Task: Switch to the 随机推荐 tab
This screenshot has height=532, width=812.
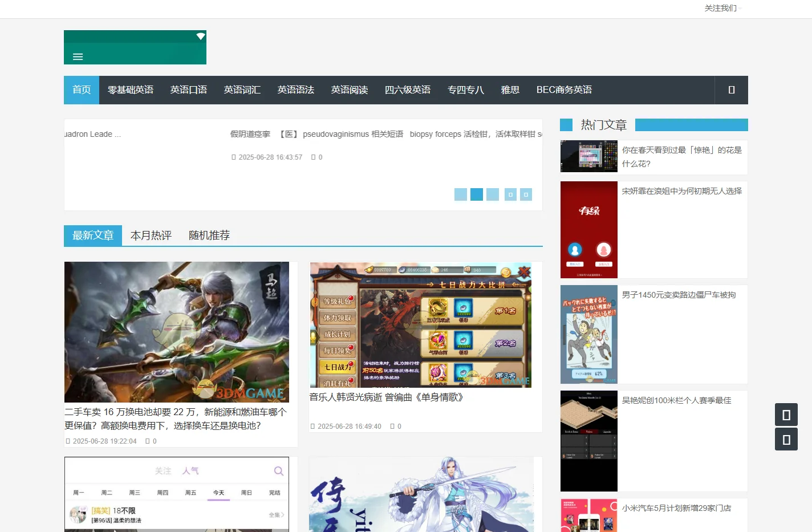Action: coord(209,235)
